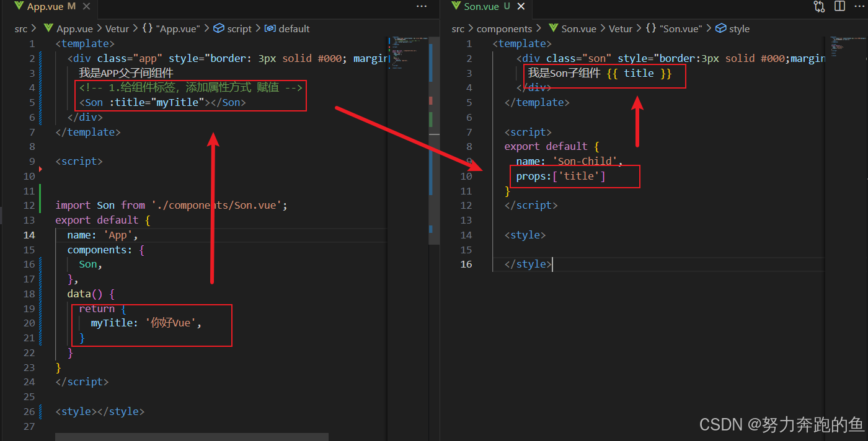
Task: Click the myTitle: '你好Vue' line
Action: pos(146,323)
